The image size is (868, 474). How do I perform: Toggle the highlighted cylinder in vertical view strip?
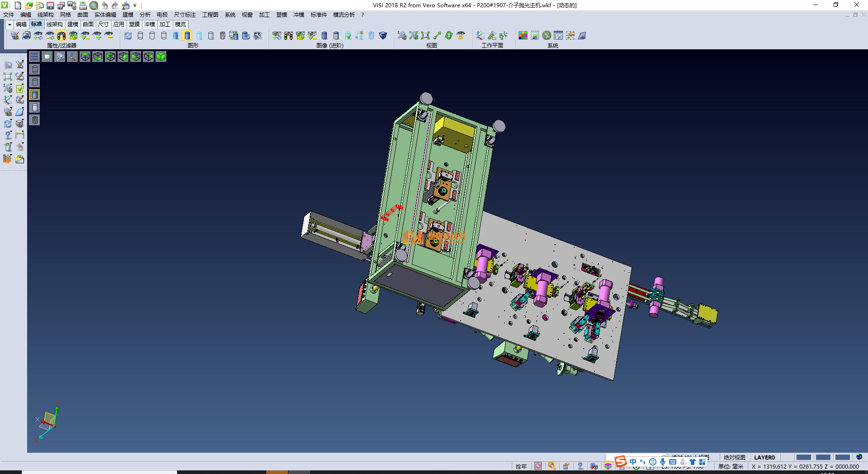coord(35,95)
